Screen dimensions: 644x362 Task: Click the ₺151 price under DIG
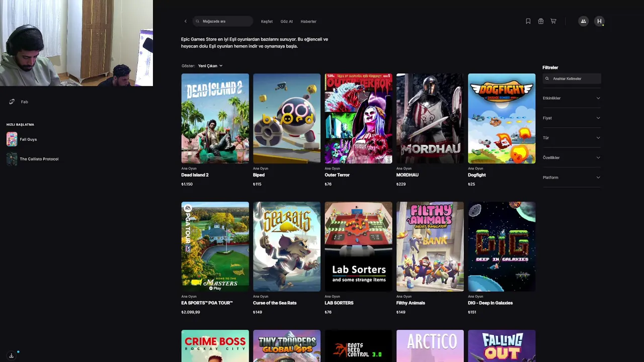coord(472,312)
